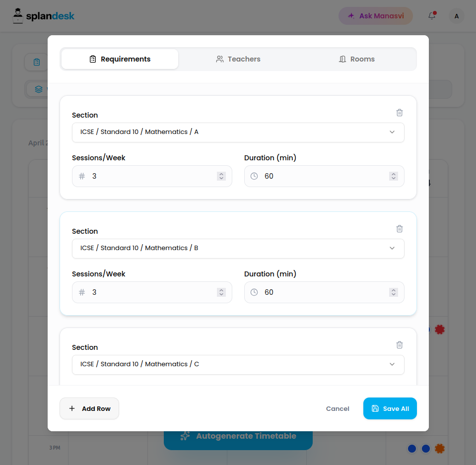Add a new requirement row
This screenshot has width=476, height=465.
tap(89, 408)
